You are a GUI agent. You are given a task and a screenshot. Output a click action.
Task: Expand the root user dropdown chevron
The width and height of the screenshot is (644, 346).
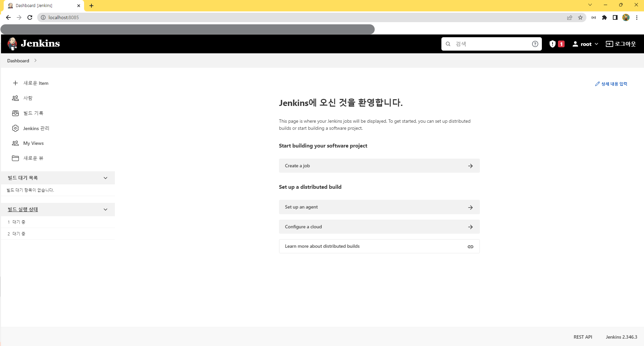coord(596,44)
